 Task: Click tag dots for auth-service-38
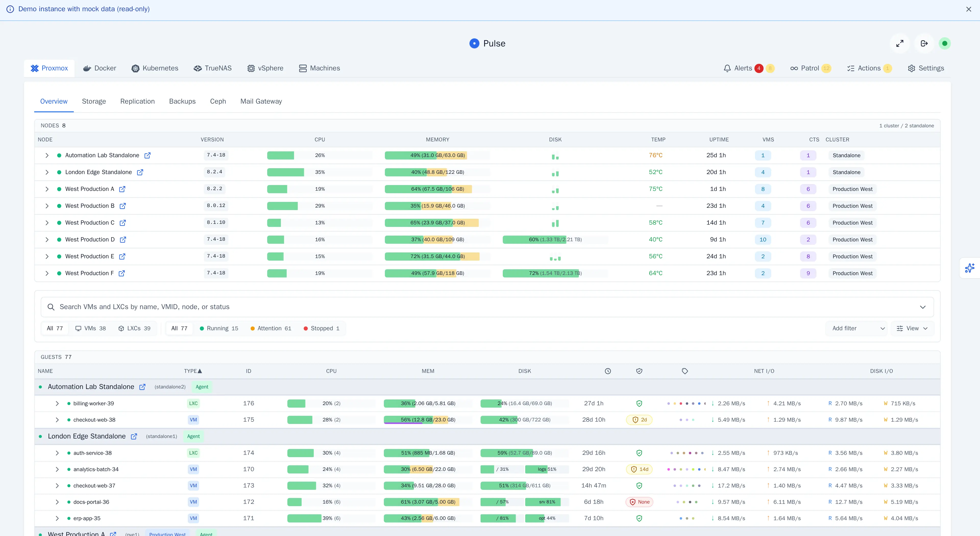(687, 453)
